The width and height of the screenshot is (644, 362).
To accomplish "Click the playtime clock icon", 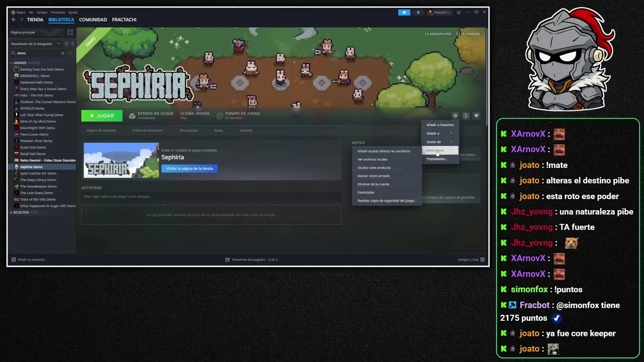I will pyautogui.click(x=219, y=116).
